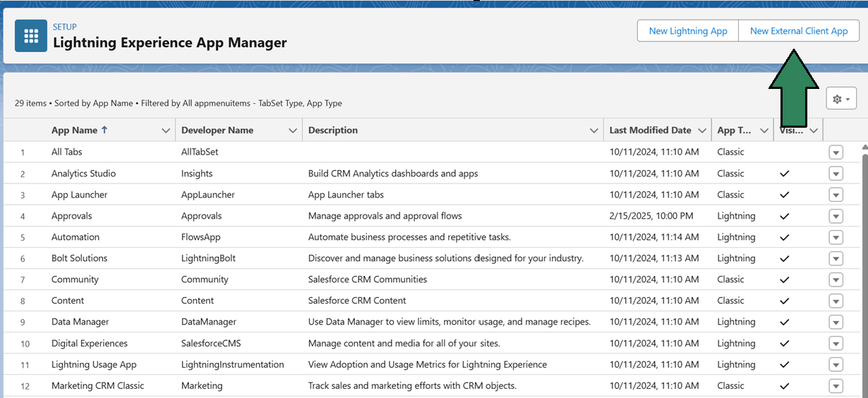Click the App Manager grid icon

[31, 36]
